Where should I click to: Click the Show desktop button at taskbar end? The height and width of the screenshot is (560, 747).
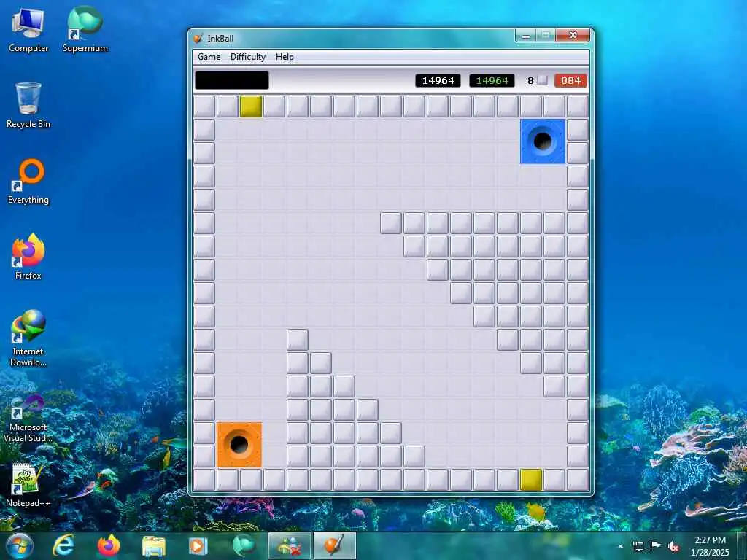point(743,545)
